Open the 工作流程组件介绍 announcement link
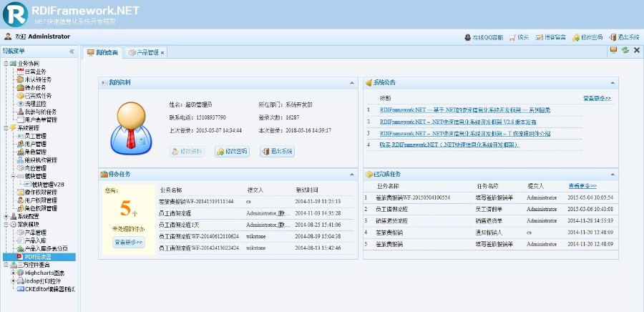Screen dimensions: 644x312 point(465,133)
